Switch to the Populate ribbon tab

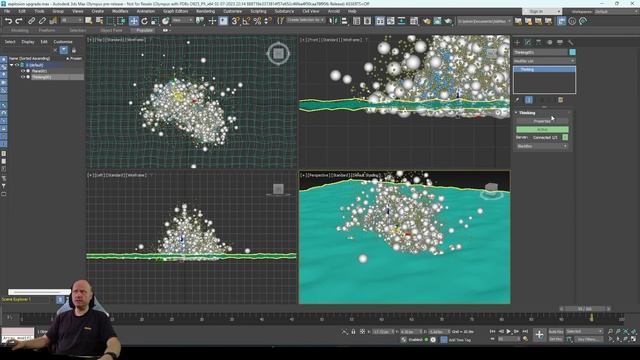(x=144, y=30)
